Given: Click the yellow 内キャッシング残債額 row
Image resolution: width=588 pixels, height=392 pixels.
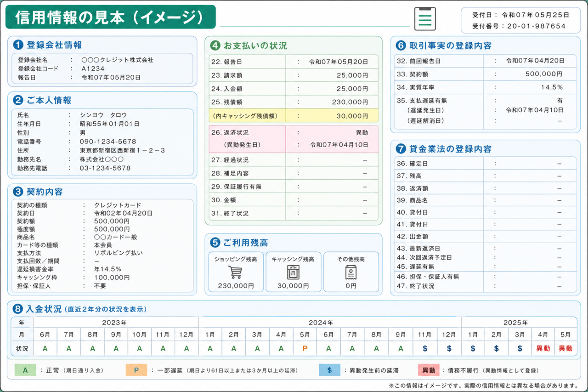Looking at the screenshot, I should tap(294, 116).
